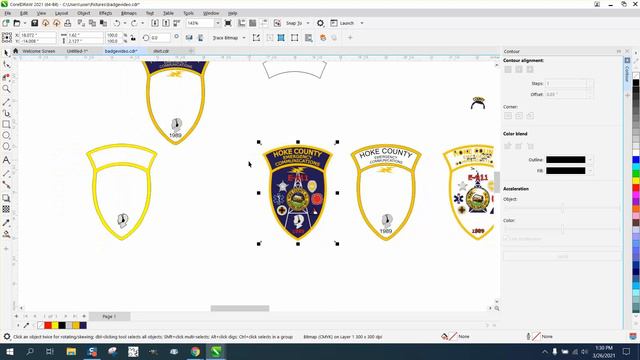Select the Connector tool
Viewport: 640px width, 360px height.
(6, 185)
